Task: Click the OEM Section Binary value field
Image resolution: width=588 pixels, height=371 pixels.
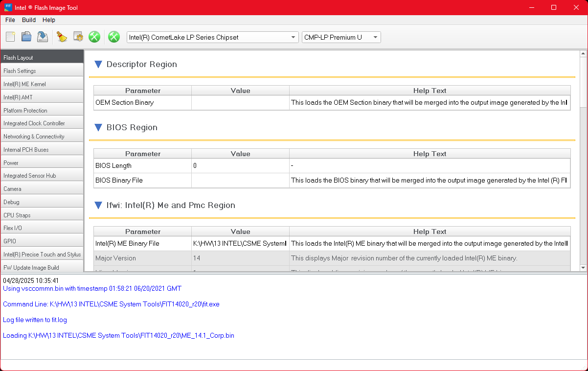Action: (240, 103)
